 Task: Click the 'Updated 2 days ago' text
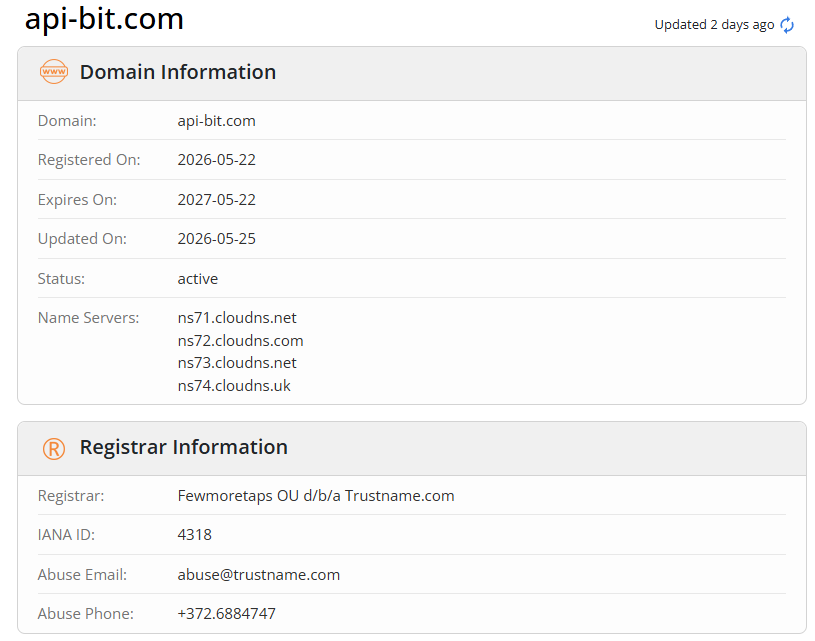[x=714, y=25]
